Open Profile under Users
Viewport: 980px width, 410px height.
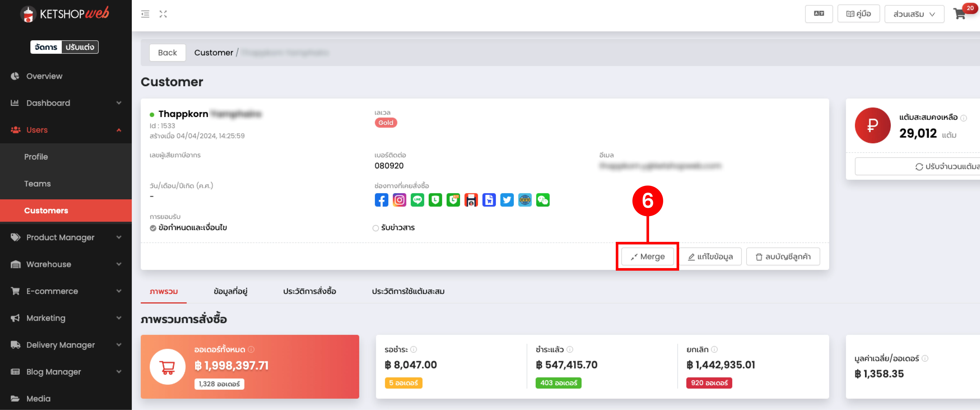(x=66, y=157)
